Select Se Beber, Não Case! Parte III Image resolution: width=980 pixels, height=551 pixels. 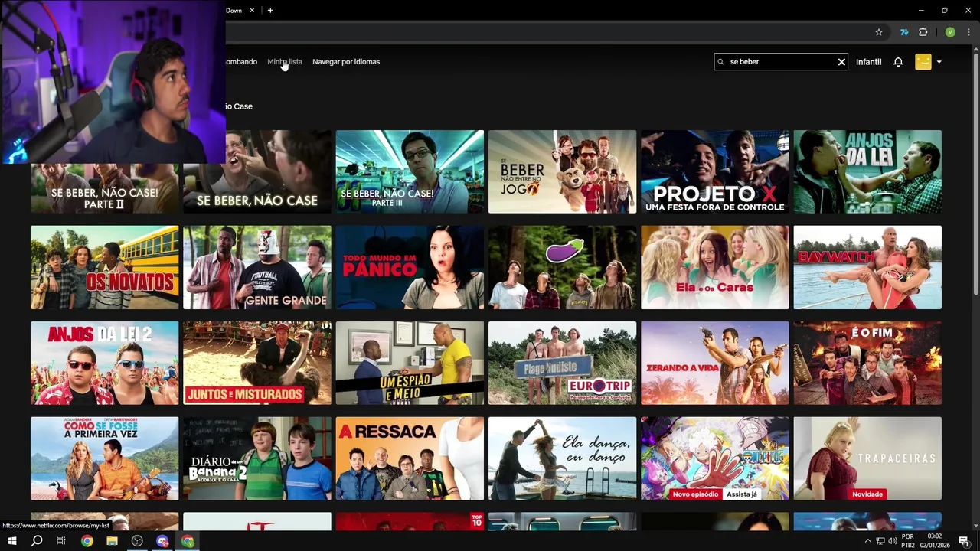click(x=410, y=171)
